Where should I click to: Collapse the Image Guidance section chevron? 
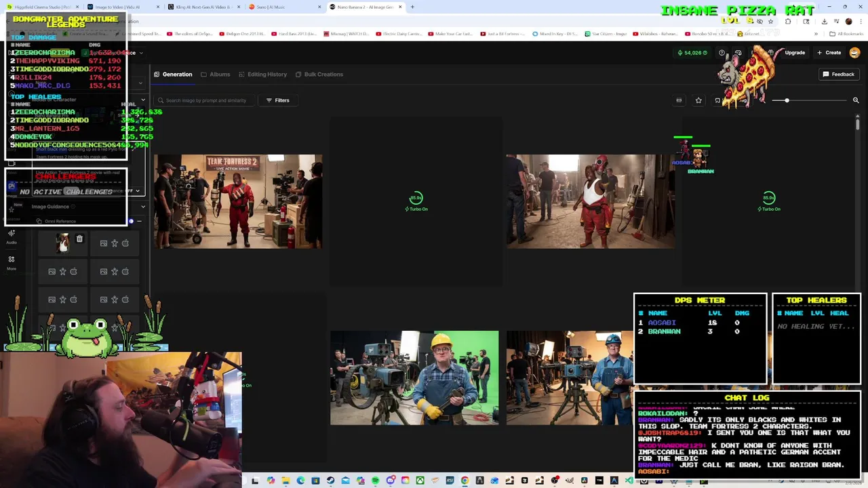pyautogui.click(x=142, y=207)
